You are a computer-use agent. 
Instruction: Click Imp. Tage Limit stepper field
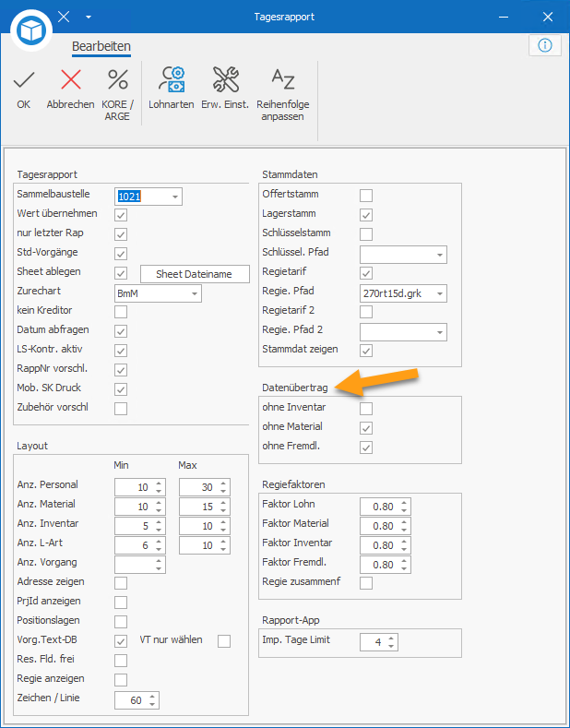pyautogui.click(x=379, y=642)
